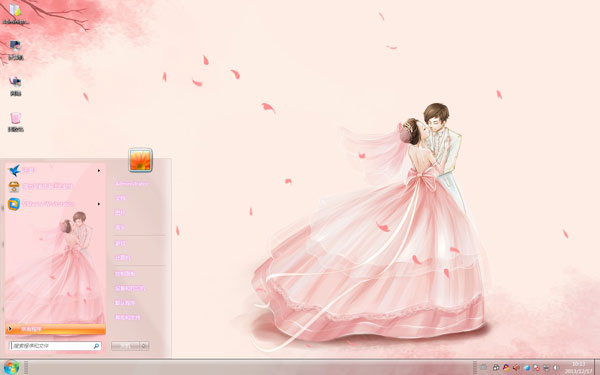
Task: Open the shutdown options arrow
Action: pos(144,346)
